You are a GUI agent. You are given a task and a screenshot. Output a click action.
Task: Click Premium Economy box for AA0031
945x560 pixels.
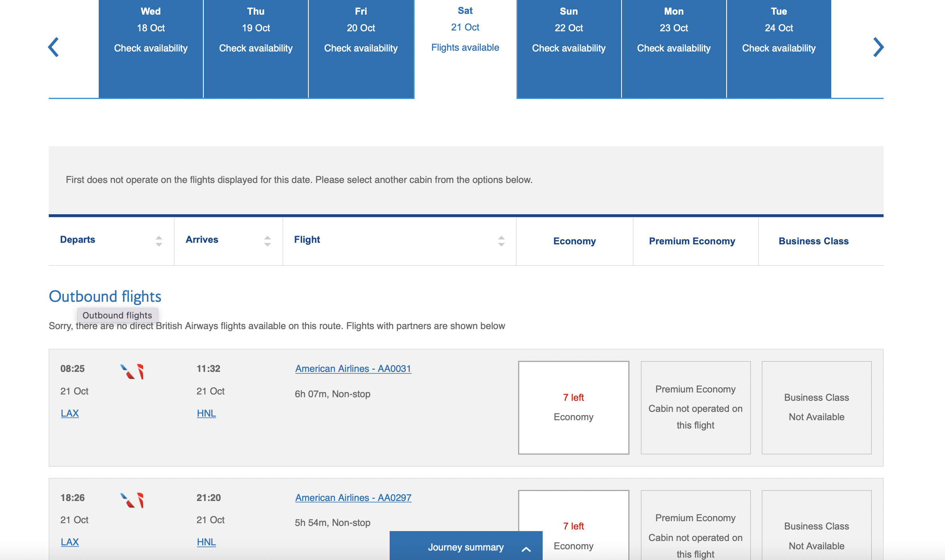(x=696, y=408)
